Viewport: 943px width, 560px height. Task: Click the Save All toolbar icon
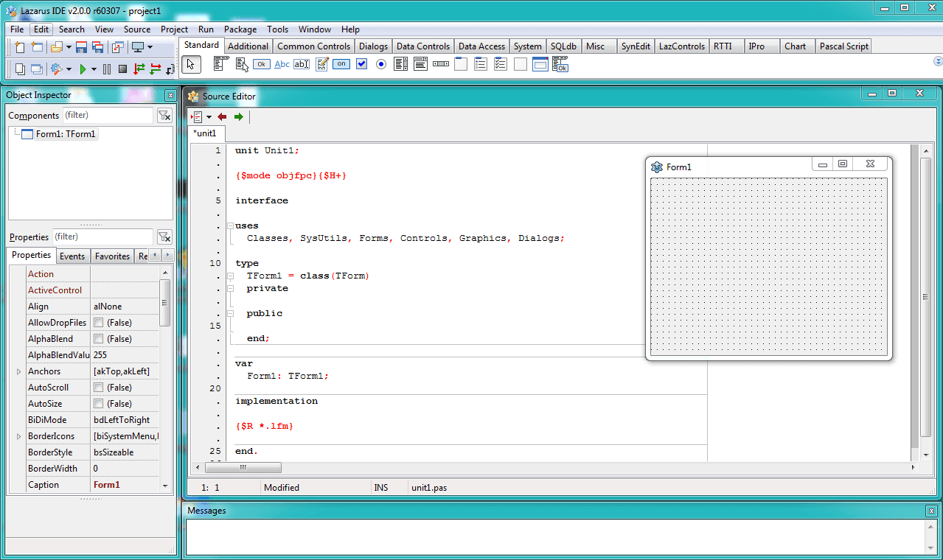pos(97,46)
